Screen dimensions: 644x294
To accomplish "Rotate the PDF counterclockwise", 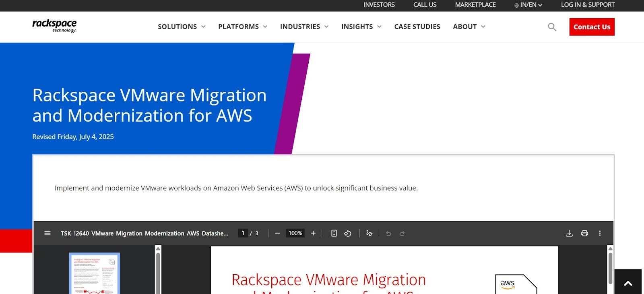I will pos(348,233).
